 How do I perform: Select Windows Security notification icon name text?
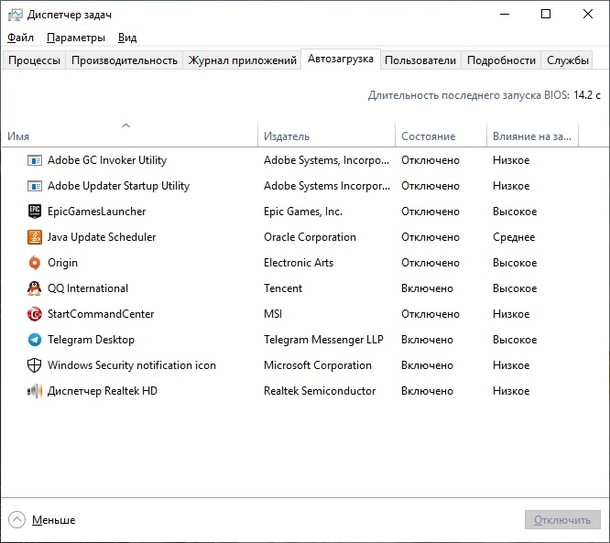click(x=131, y=366)
